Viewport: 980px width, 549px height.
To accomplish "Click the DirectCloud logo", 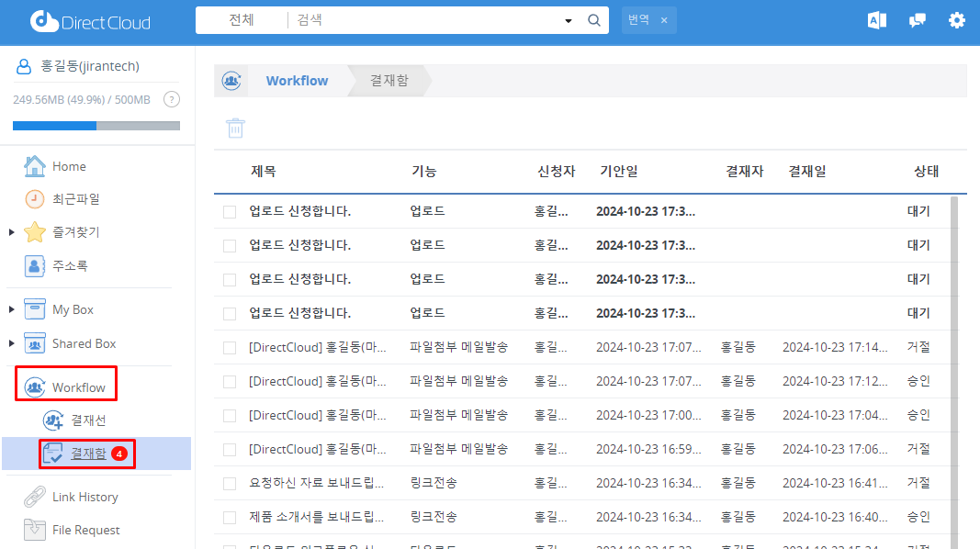I will point(91,22).
